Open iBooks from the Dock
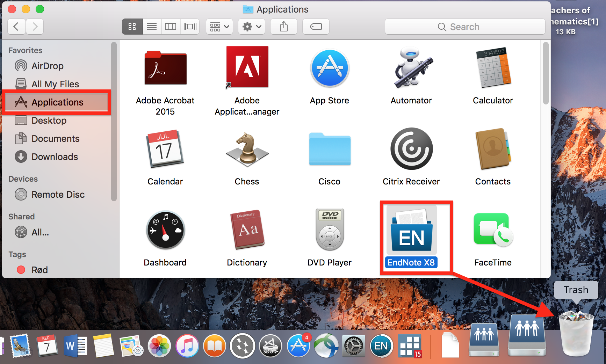606x364 pixels. click(x=215, y=346)
